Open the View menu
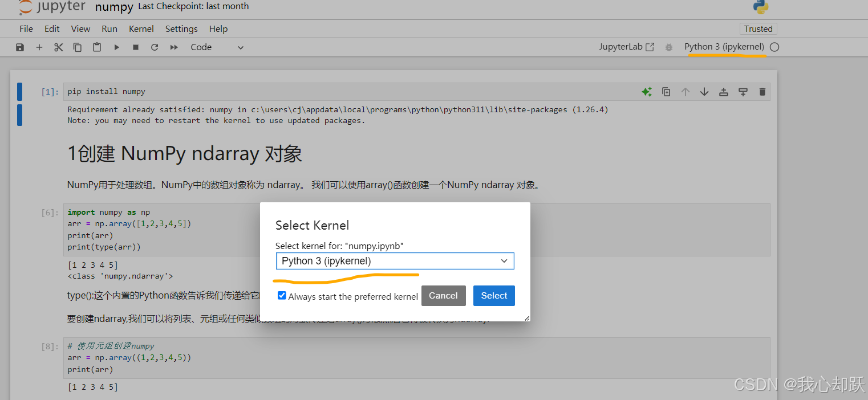This screenshot has height=400, width=868. (80, 29)
